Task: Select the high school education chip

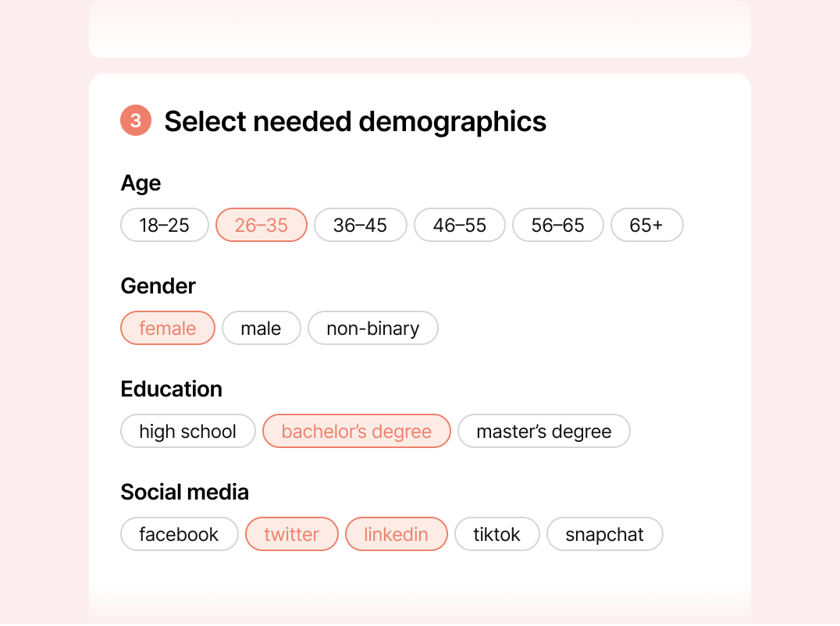Action: [188, 431]
